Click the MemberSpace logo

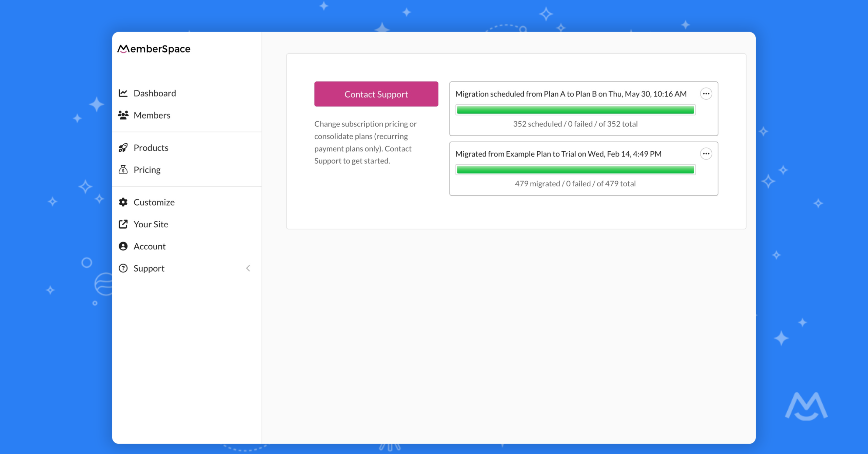(x=154, y=49)
